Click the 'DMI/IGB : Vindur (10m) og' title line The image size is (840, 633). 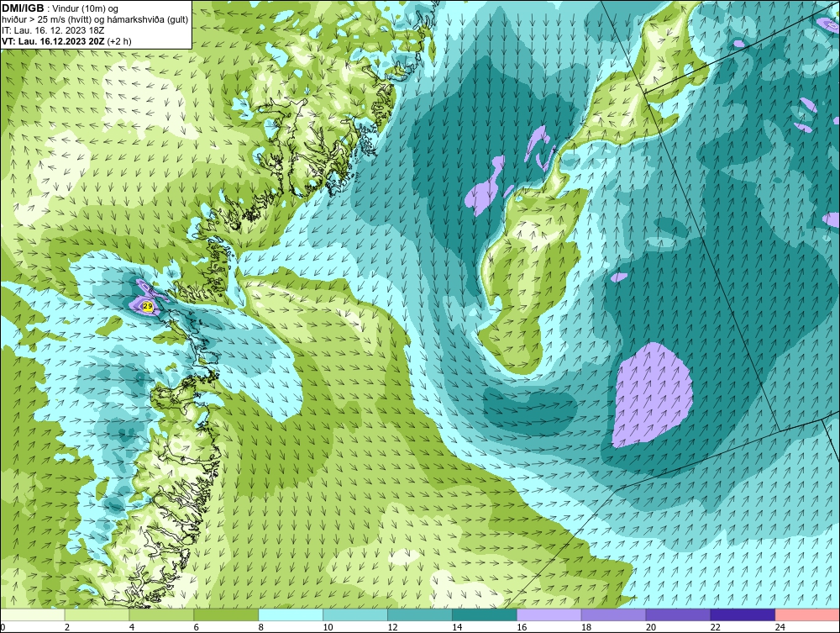pyautogui.click(x=60, y=8)
